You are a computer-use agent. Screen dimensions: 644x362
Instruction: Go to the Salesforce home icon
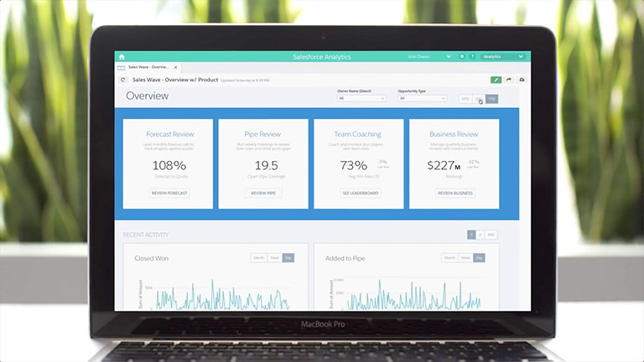point(122,57)
